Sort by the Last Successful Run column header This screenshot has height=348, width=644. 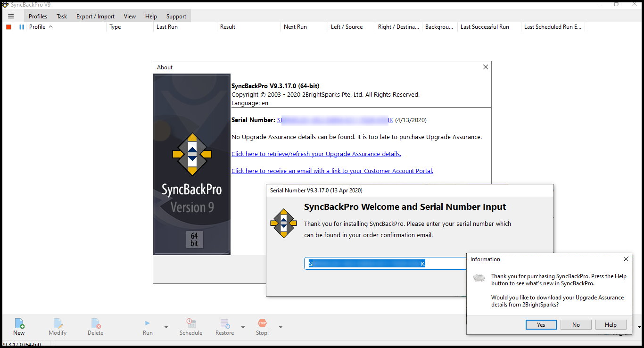tap(490, 27)
